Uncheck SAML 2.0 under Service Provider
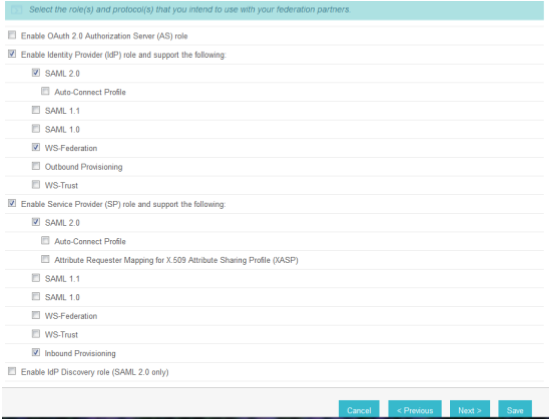This screenshot has width=550, height=419. point(36,222)
